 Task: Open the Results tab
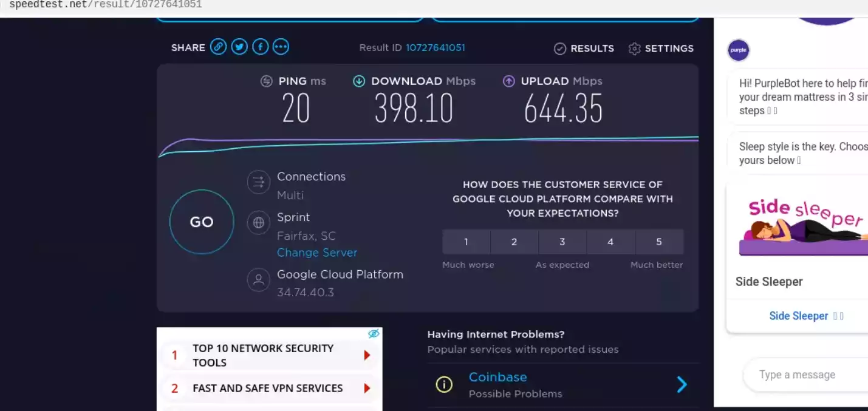pos(584,49)
